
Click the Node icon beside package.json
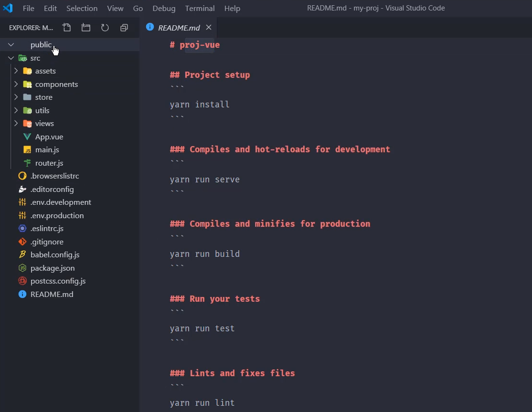pos(22,268)
